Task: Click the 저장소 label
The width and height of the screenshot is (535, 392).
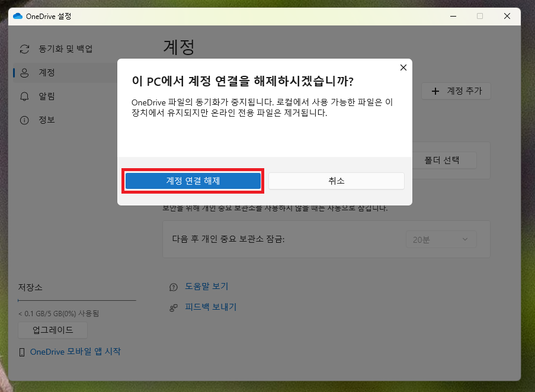Action: pyautogui.click(x=30, y=287)
